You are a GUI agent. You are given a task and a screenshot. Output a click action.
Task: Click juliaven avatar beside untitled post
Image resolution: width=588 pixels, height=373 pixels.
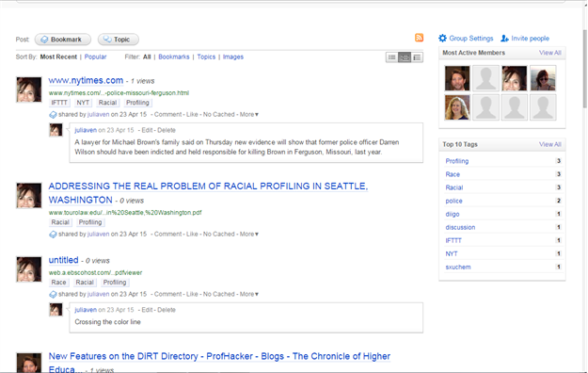point(29,269)
